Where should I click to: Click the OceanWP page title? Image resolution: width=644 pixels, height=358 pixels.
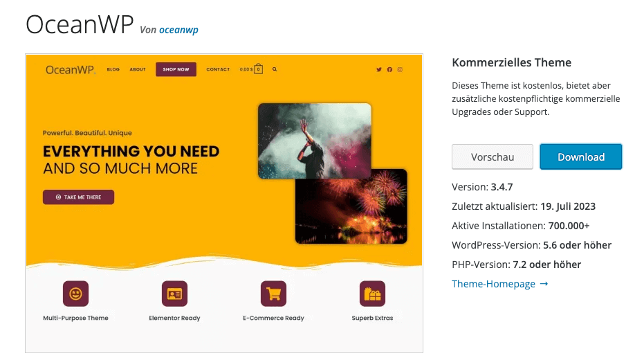tap(80, 24)
